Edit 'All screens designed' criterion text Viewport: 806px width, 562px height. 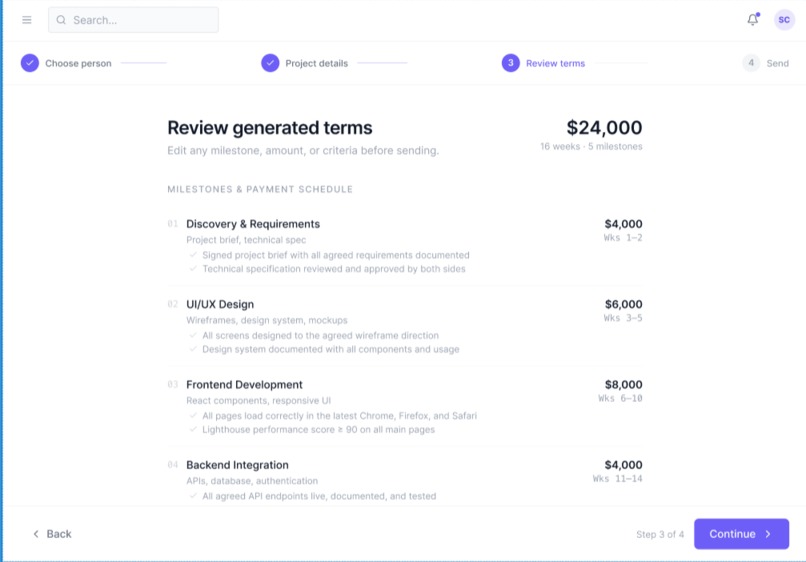click(320, 335)
